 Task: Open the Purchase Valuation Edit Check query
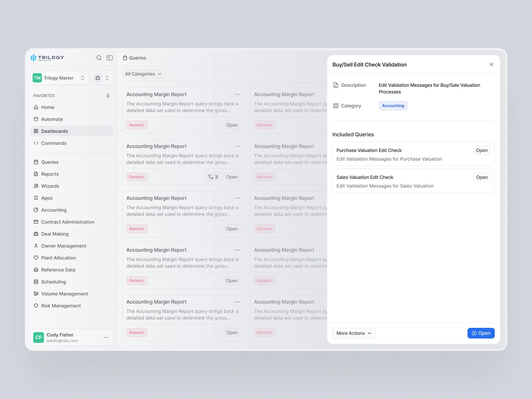coord(482,150)
